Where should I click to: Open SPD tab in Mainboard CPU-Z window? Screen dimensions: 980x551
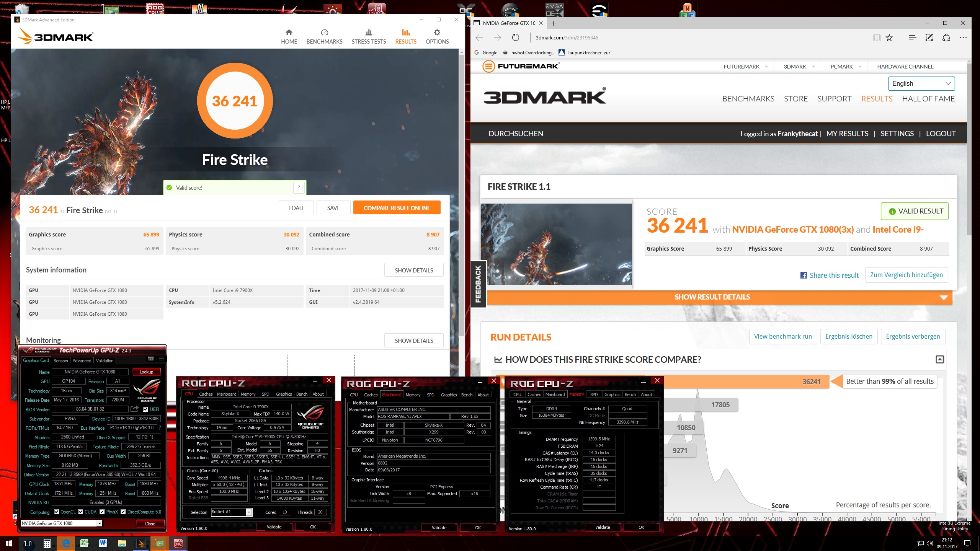[430, 395]
